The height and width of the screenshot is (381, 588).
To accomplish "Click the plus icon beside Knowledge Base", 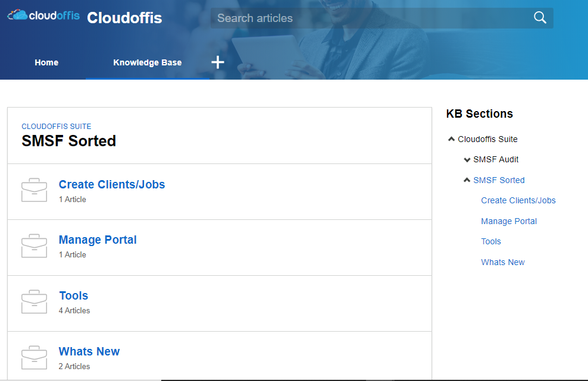I will 217,62.
